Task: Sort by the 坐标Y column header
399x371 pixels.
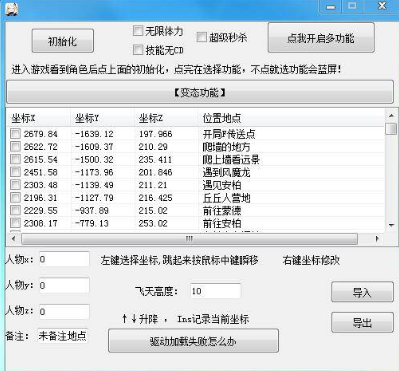Action: coord(102,118)
